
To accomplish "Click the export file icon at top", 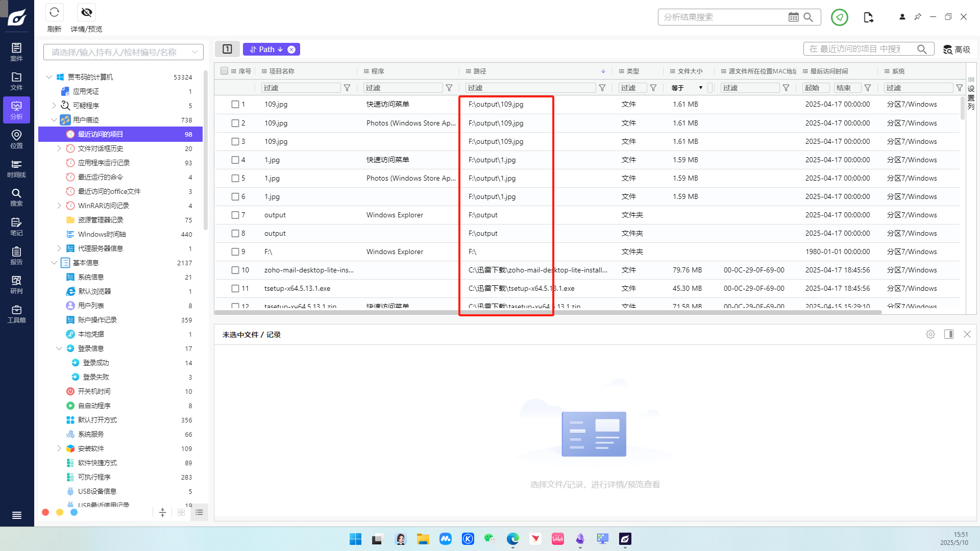I will click(868, 17).
